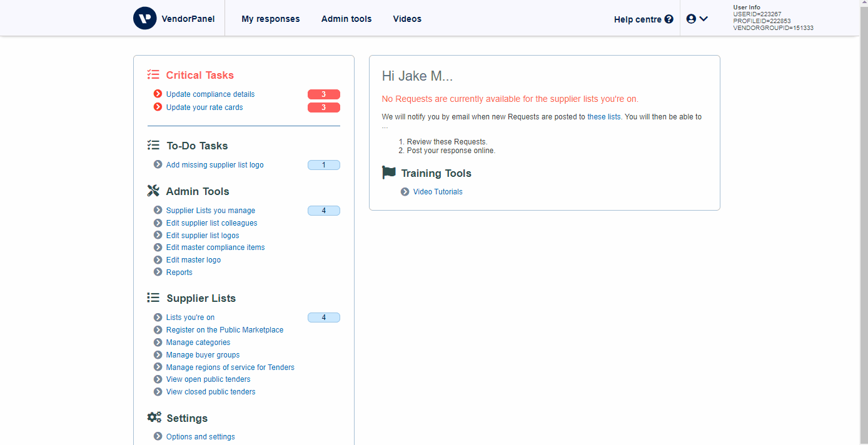
Task: Go to the Videos menu item
Action: (407, 19)
